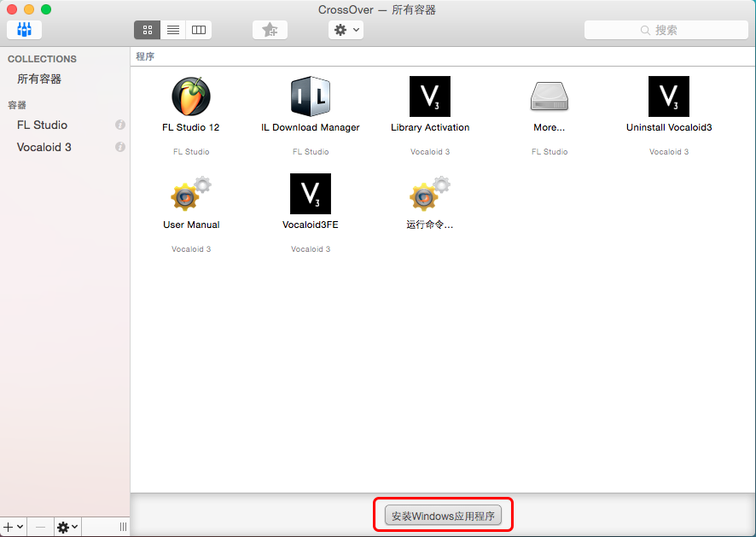Click the COLLECTIONS sidebar heading
This screenshot has height=537, width=756.
point(42,59)
